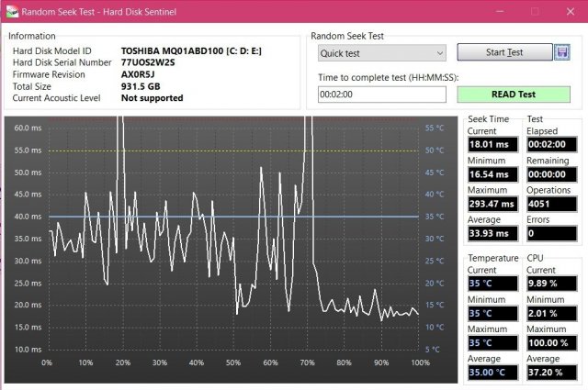
Task: Click the Remaining time value field
Action: 550,173
